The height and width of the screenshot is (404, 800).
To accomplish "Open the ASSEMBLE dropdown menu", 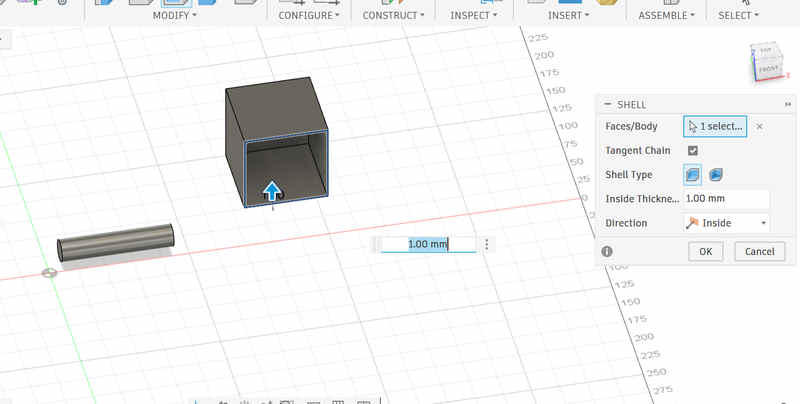I will 666,15.
